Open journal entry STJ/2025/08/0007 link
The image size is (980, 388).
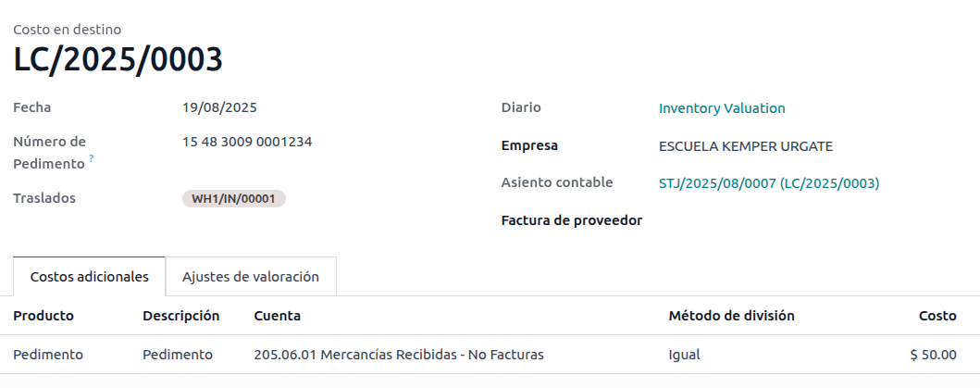(x=768, y=183)
